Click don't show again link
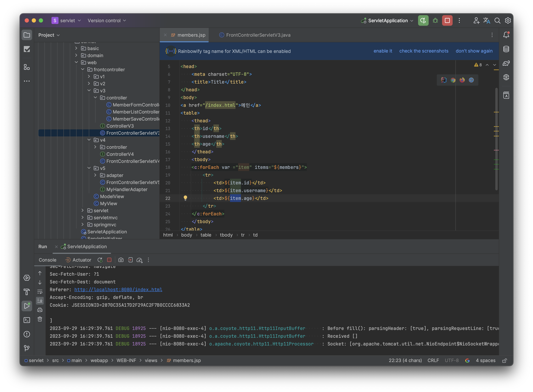 coord(474,51)
